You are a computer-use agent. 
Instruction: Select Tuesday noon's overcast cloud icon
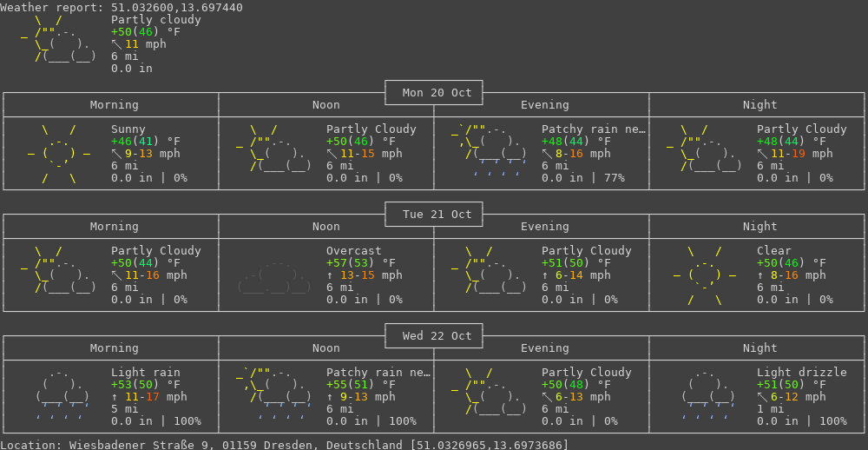(274, 276)
